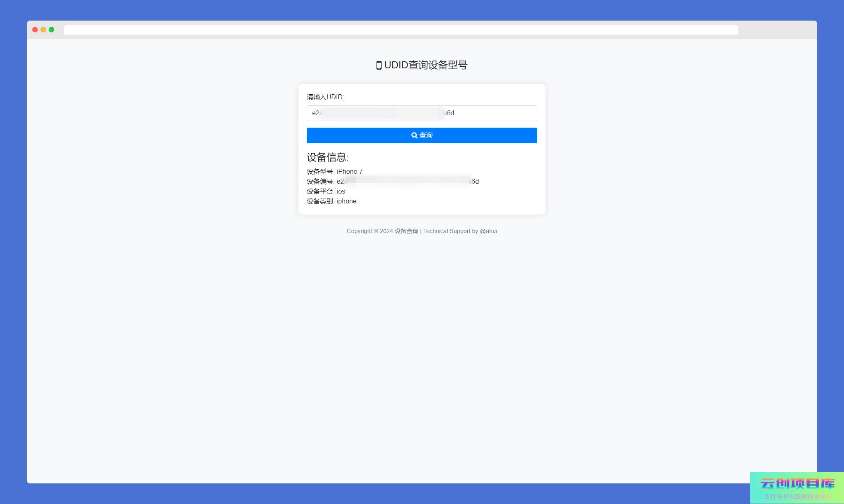
Task: Click the 设备类别 iphone line
Action: (331, 201)
